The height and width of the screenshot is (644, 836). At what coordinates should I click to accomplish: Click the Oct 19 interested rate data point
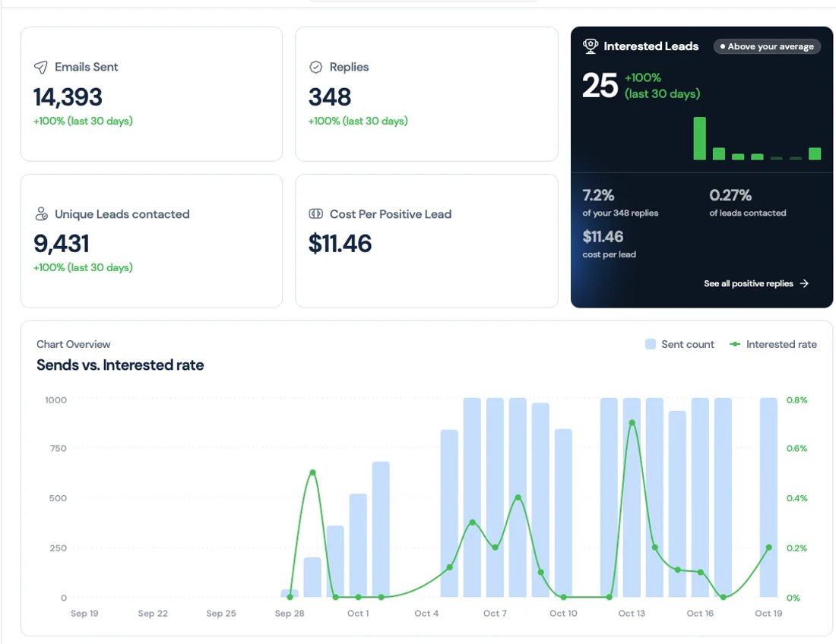pyautogui.click(x=769, y=548)
